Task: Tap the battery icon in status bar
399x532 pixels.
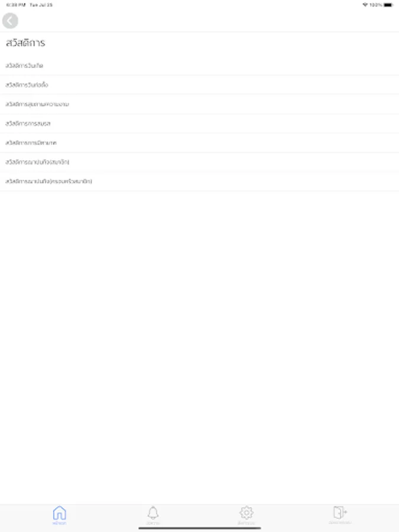Action: click(x=388, y=5)
